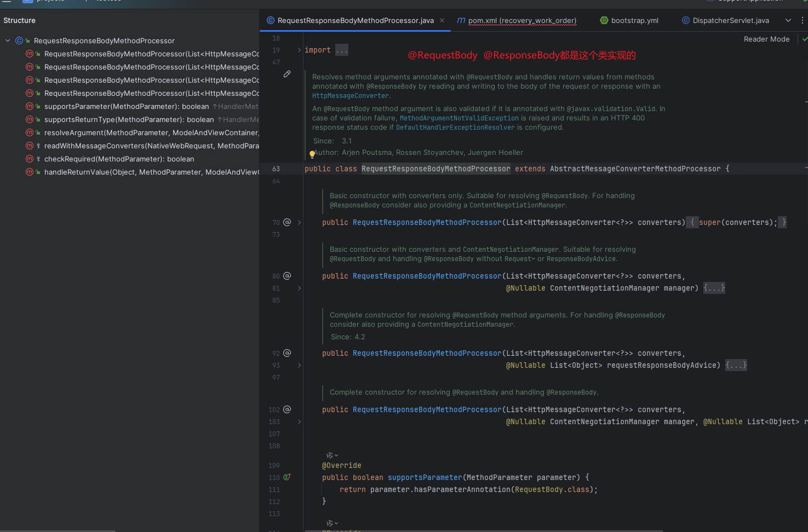
Task: Click AbstractMessageConverterMethodProcessor superclass name
Action: coord(635,169)
